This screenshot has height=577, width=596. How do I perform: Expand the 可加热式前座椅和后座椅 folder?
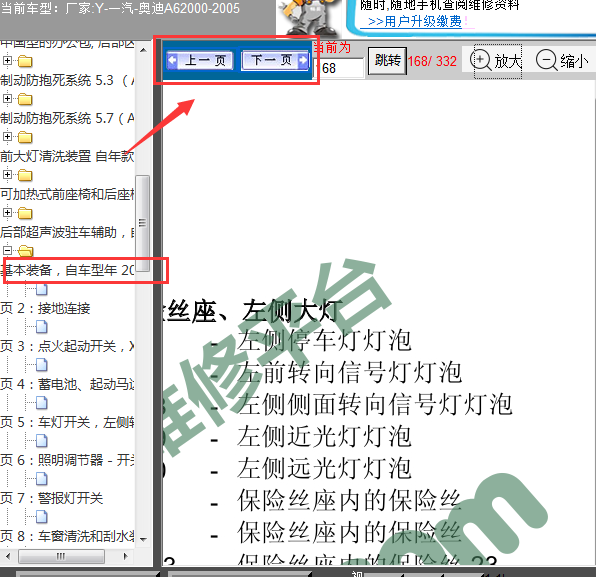coord(7,174)
